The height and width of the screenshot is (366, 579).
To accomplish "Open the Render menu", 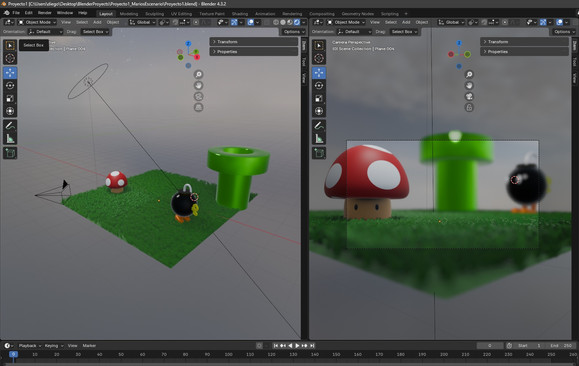I will click(44, 13).
